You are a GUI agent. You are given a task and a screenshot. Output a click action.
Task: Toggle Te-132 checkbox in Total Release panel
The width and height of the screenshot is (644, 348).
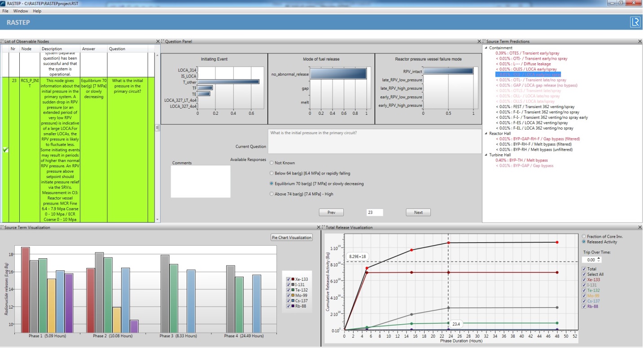click(x=584, y=291)
